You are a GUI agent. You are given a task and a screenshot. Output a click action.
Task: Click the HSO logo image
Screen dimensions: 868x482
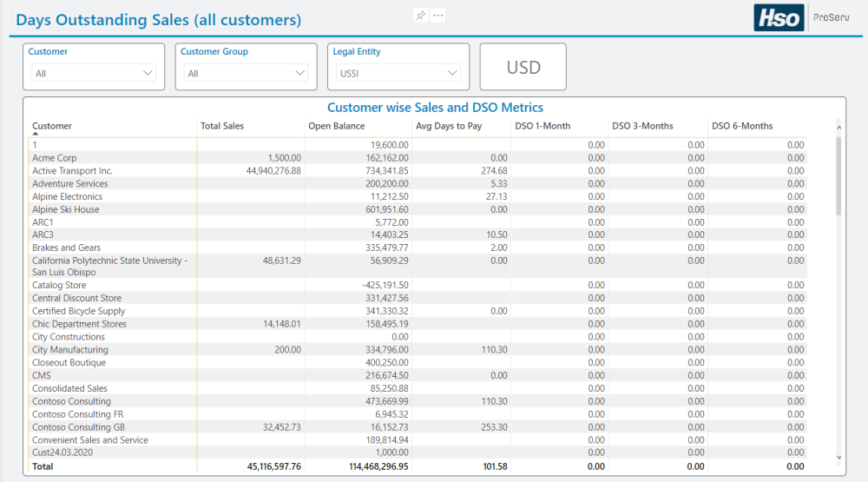pyautogui.click(x=778, y=17)
